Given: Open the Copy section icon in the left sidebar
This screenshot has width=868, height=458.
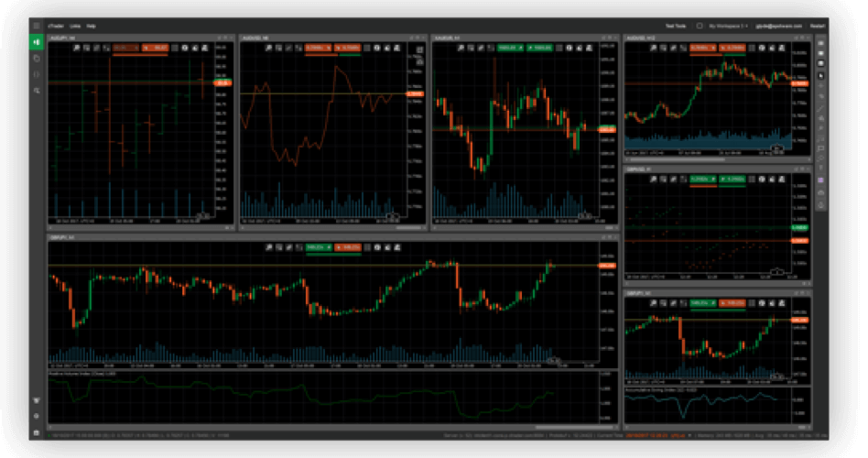Looking at the screenshot, I should (x=36, y=58).
